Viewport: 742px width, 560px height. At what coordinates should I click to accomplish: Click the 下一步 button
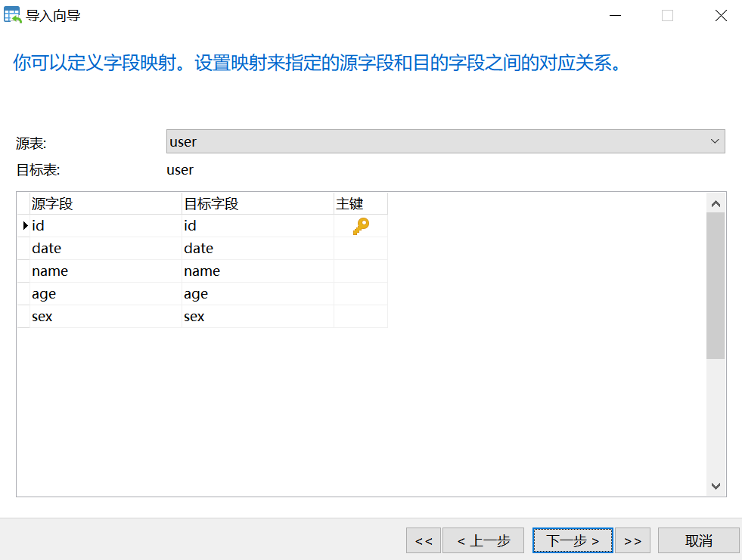pos(573,540)
